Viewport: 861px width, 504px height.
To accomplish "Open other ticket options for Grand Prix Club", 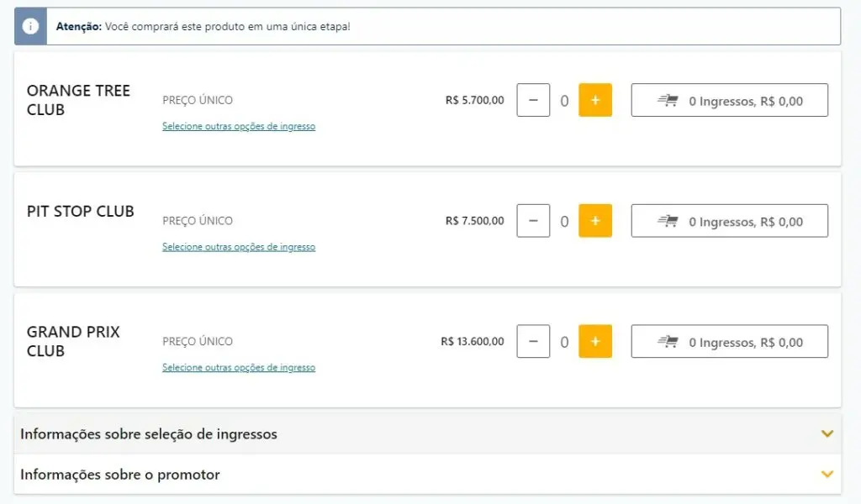I will (x=238, y=368).
